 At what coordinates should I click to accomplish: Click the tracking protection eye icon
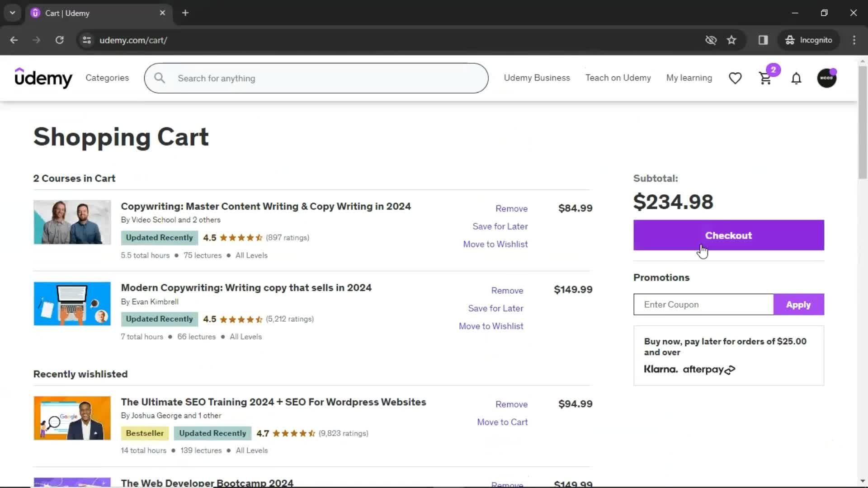coord(711,40)
